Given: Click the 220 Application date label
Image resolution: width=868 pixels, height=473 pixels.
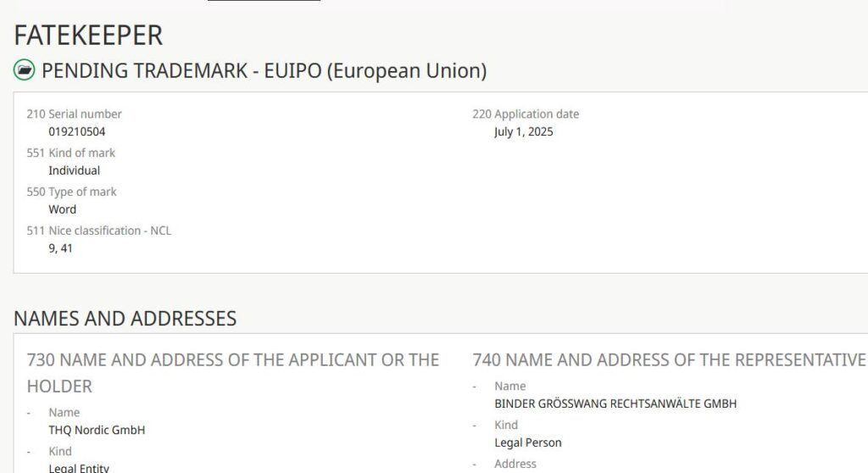Looking at the screenshot, I should tap(526, 114).
